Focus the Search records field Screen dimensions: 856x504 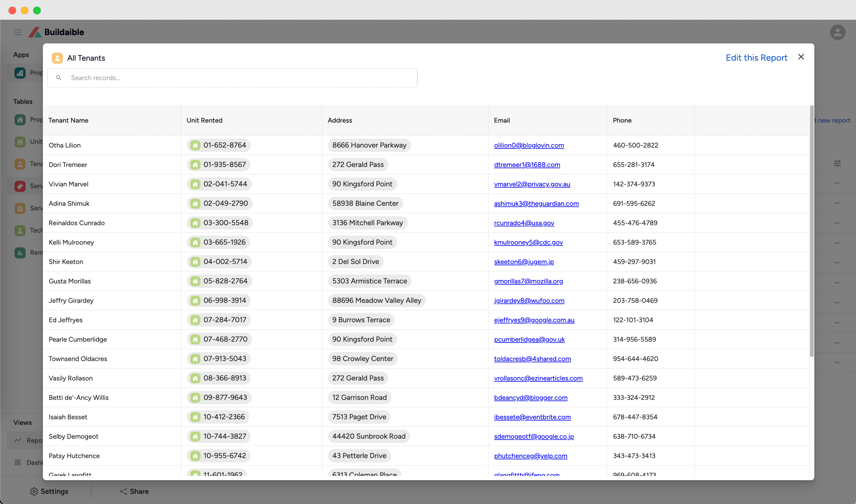(x=232, y=78)
